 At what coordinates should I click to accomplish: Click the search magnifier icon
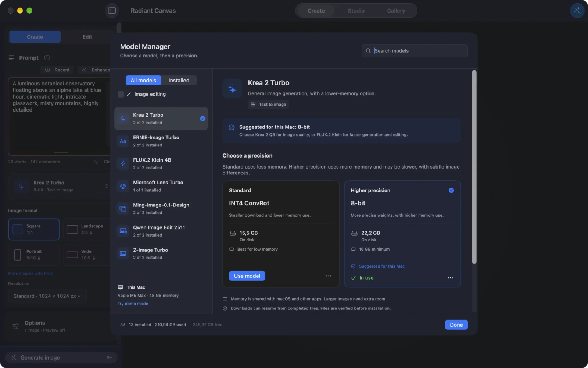tap(368, 51)
